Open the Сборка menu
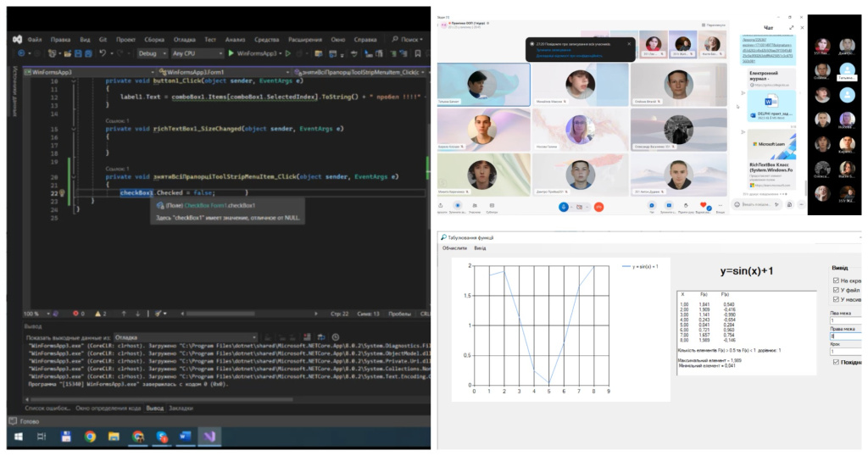This screenshot has height=456, width=868. click(154, 39)
